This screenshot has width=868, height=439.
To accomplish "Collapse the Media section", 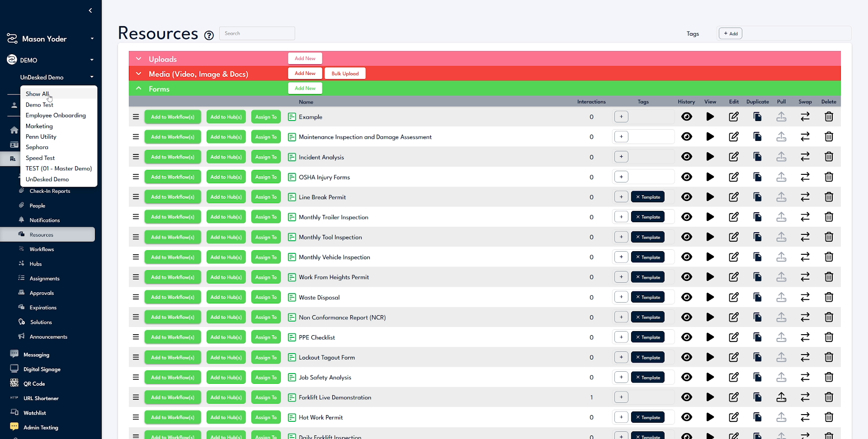I will (138, 74).
